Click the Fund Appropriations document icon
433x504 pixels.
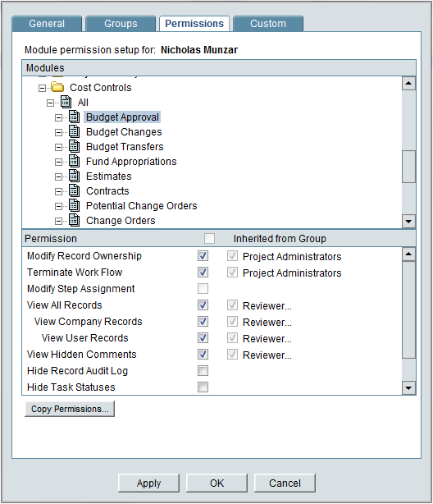[74, 161]
